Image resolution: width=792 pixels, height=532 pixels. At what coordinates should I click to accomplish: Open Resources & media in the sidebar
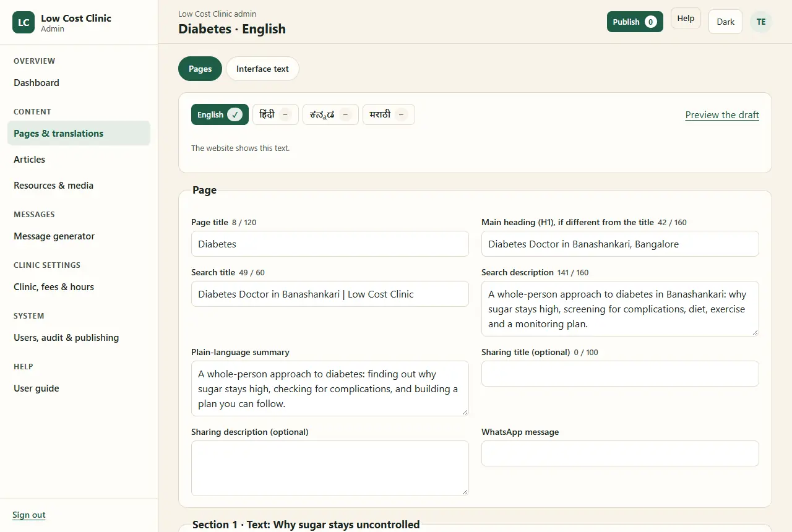(79, 186)
